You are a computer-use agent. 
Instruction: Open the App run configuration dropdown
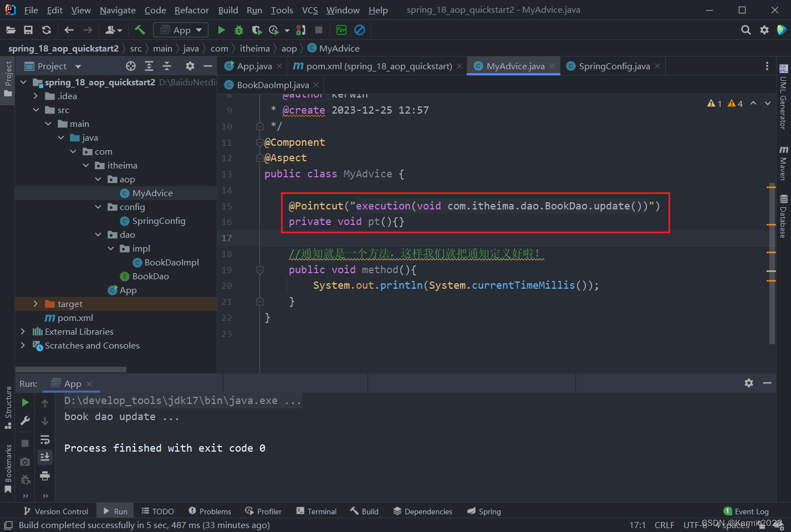[x=181, y=30]
